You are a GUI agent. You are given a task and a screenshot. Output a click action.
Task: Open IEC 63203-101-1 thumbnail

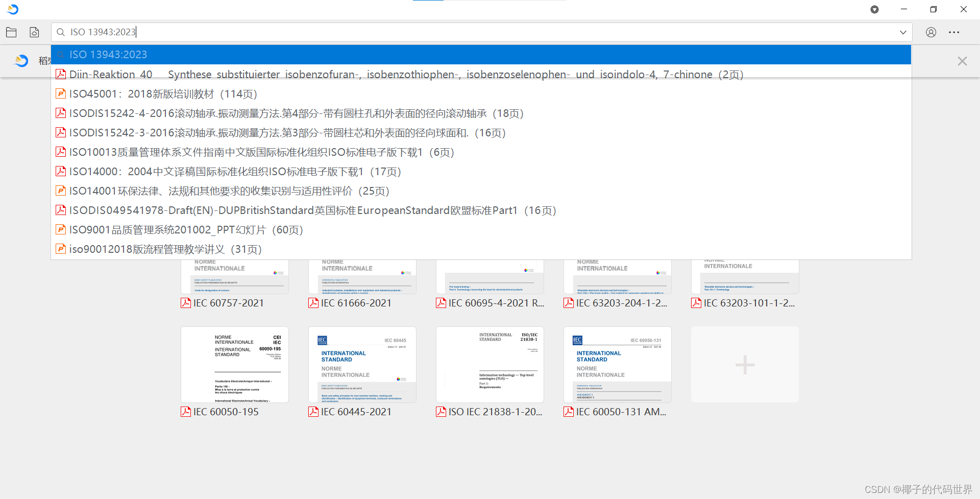745,277
